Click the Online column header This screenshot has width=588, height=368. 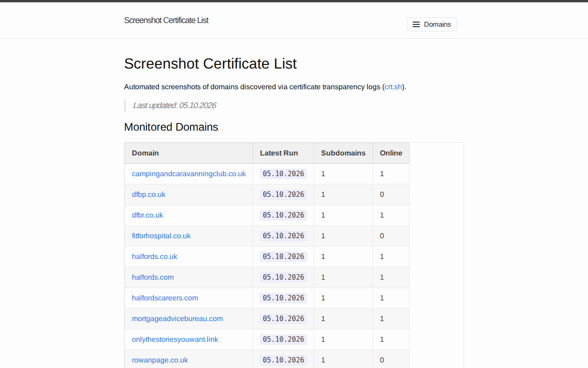click(x=391, y=153)
